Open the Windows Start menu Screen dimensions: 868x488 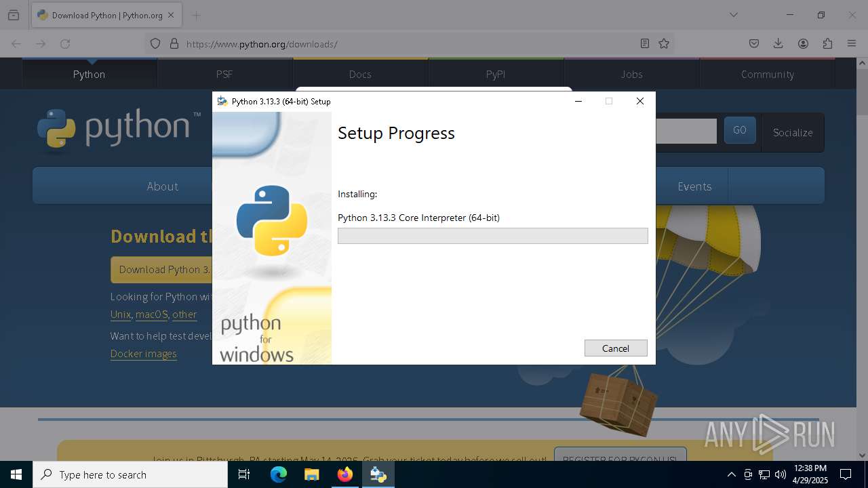click(16, 474)
